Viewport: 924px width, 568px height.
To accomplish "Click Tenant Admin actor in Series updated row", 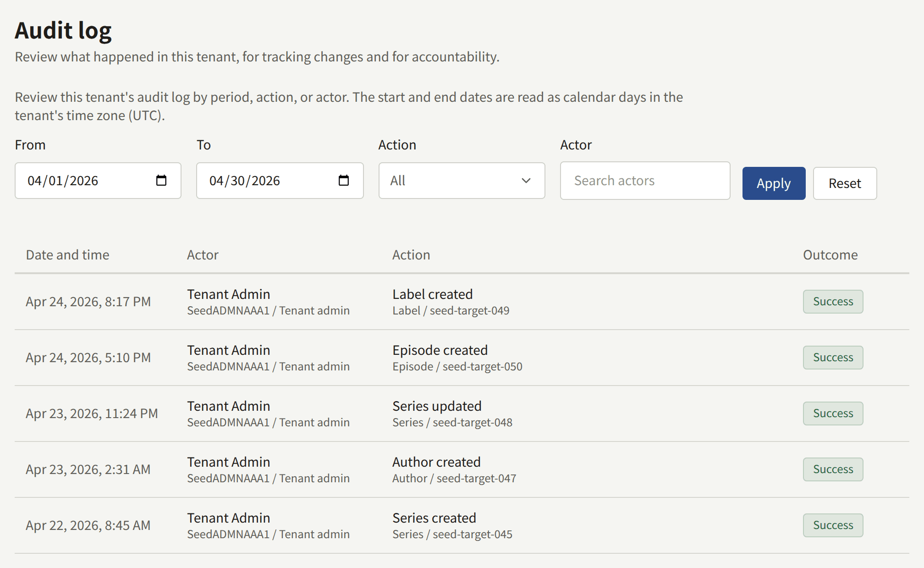I will click(x=228, y=406).
